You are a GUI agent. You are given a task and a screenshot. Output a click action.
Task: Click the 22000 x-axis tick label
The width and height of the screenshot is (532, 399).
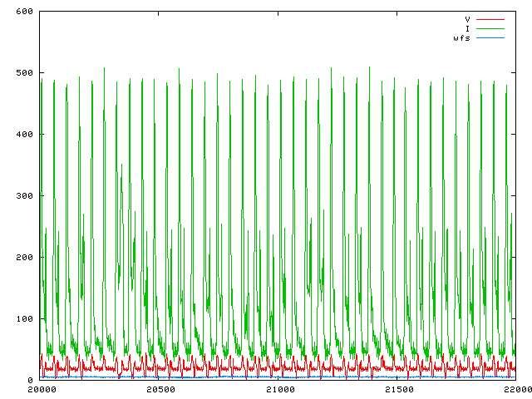[x=514, y=390]
